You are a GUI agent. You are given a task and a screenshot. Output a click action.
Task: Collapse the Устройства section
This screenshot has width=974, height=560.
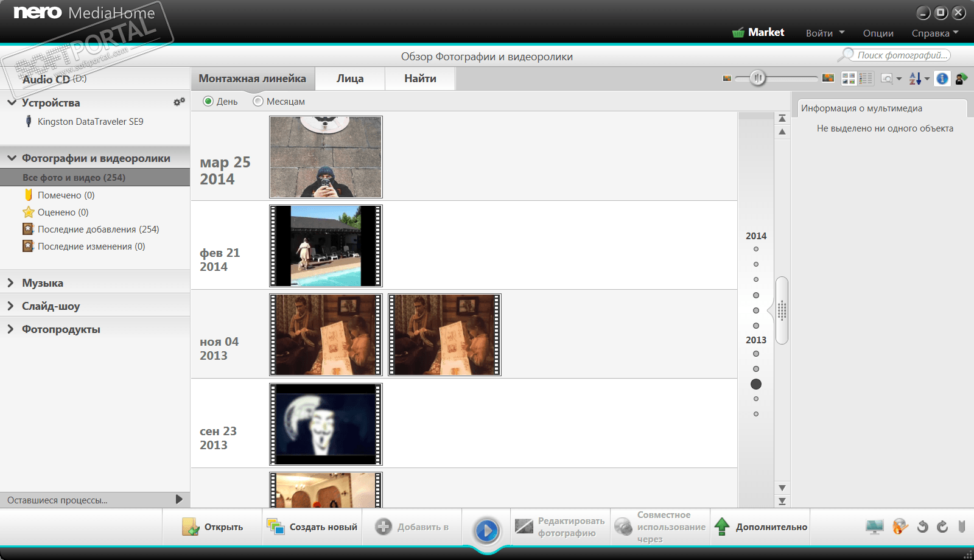[x=12, y=102]
